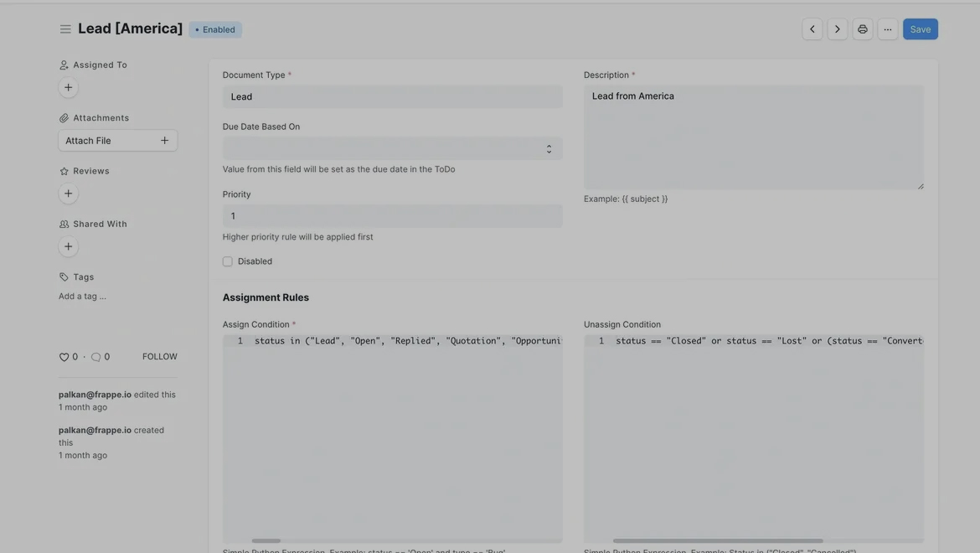Click Unassign Condition horizontal scrollbar

pyautogui.click(x=718, y=541)
